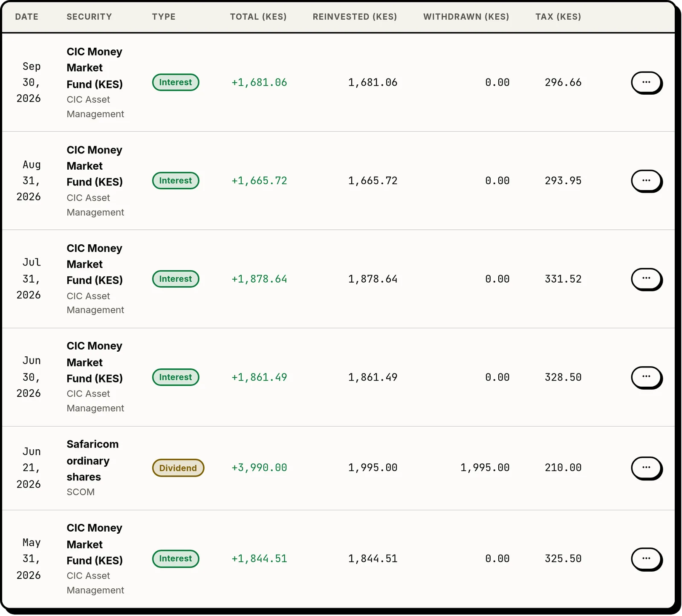Screen dimensions: 682x616
Task: Click the Interest badge for Jul 31, 2026
Action: (x=176, y=279)
